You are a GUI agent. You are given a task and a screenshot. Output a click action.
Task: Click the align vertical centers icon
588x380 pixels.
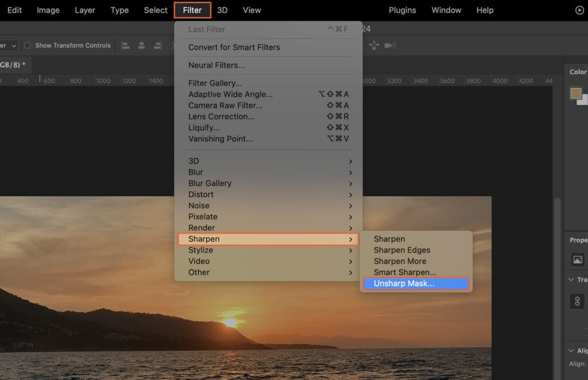point(142,45)
